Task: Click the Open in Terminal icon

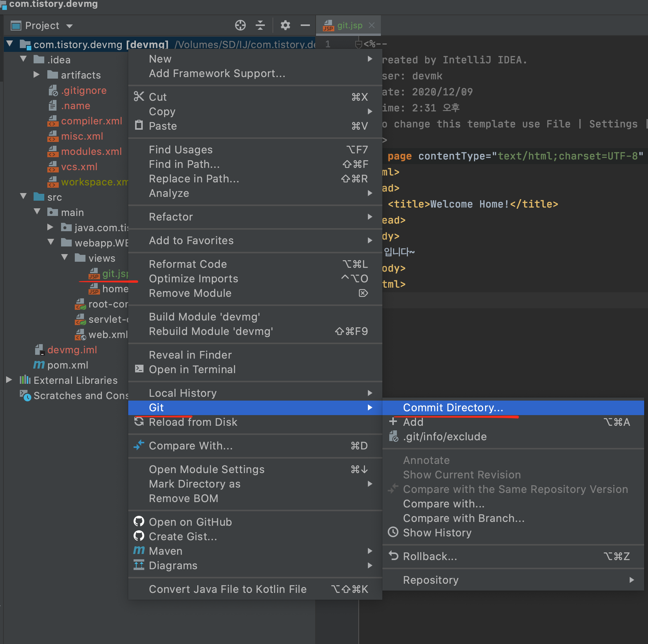Action: [x=139, y=369]
